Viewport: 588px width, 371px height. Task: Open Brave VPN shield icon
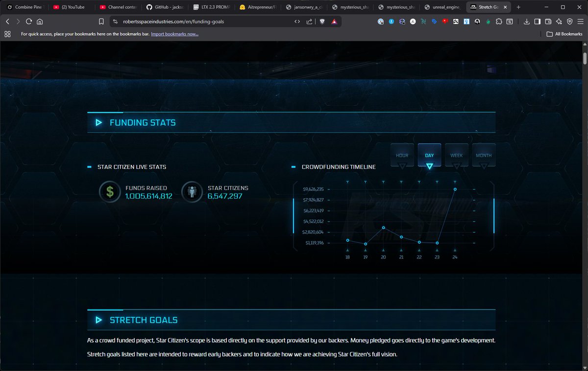pyautogui.click(x=569, y=22)
